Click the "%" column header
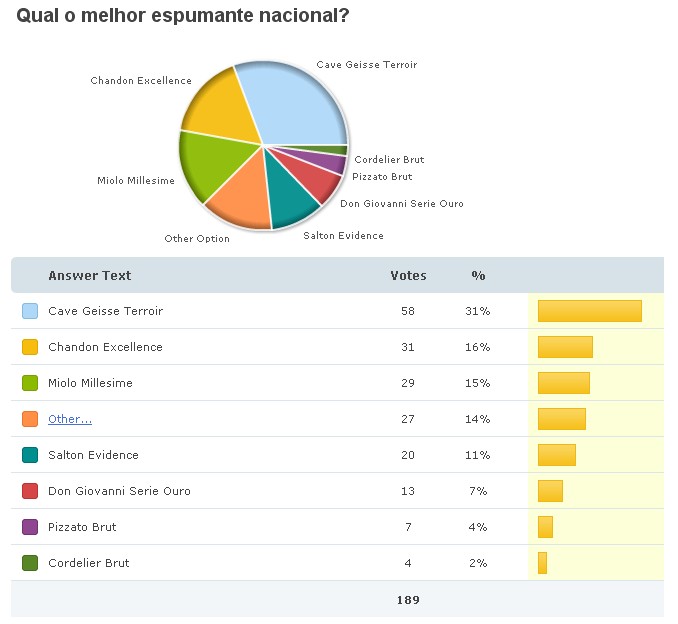 coord(478,275)
